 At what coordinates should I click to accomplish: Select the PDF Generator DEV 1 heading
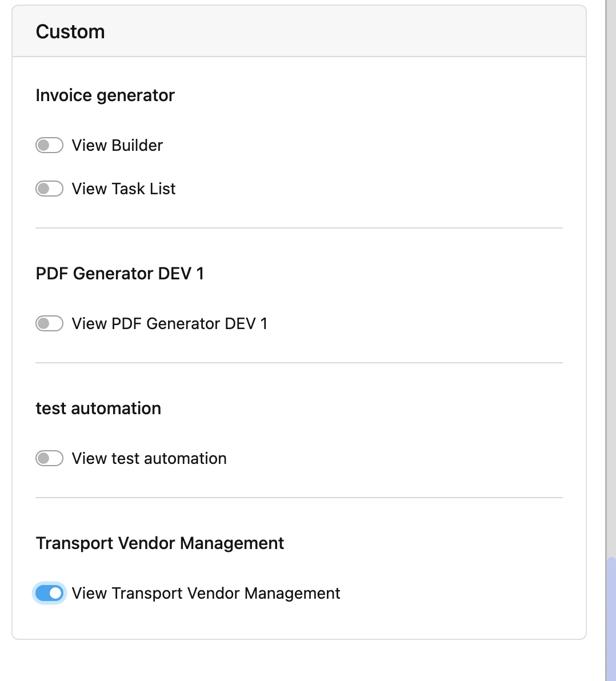point(120,274)
